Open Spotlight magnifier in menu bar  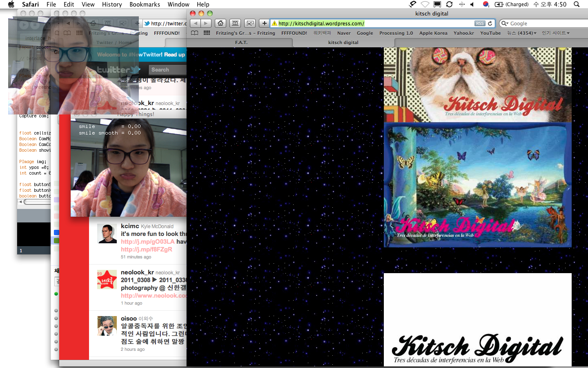pyautogui.click(x=577, y=4)
